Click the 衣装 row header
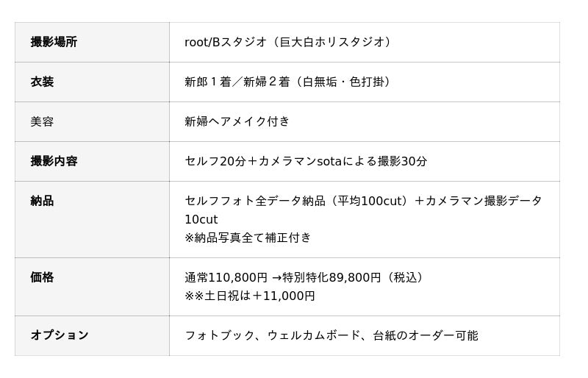 click(x=42, y=82)
